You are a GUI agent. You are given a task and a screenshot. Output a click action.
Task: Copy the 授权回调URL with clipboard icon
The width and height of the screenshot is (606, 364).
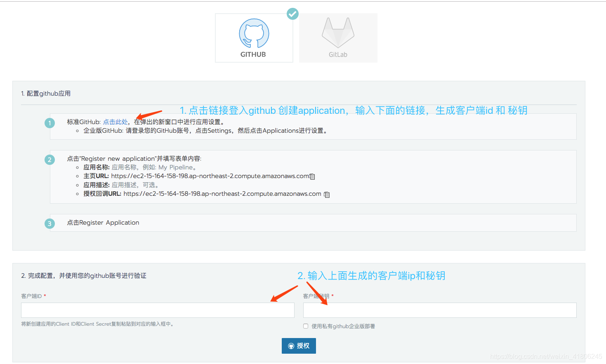[x=327, y=194]
